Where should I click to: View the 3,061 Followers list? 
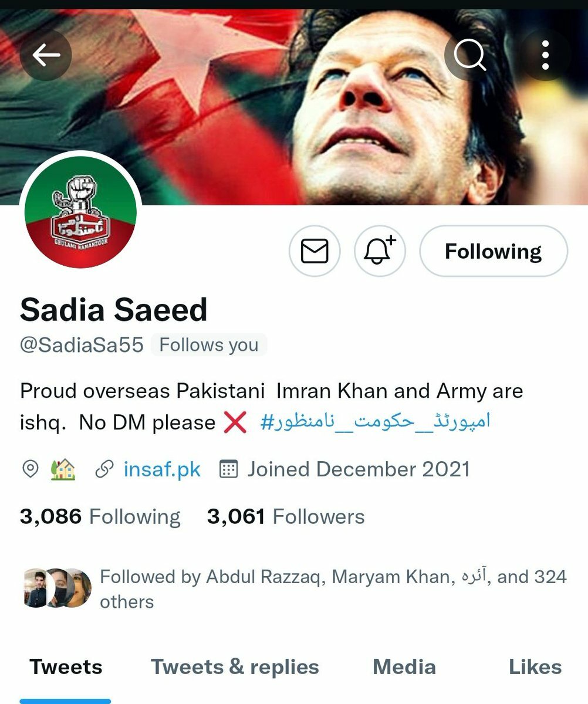(286, 517)
